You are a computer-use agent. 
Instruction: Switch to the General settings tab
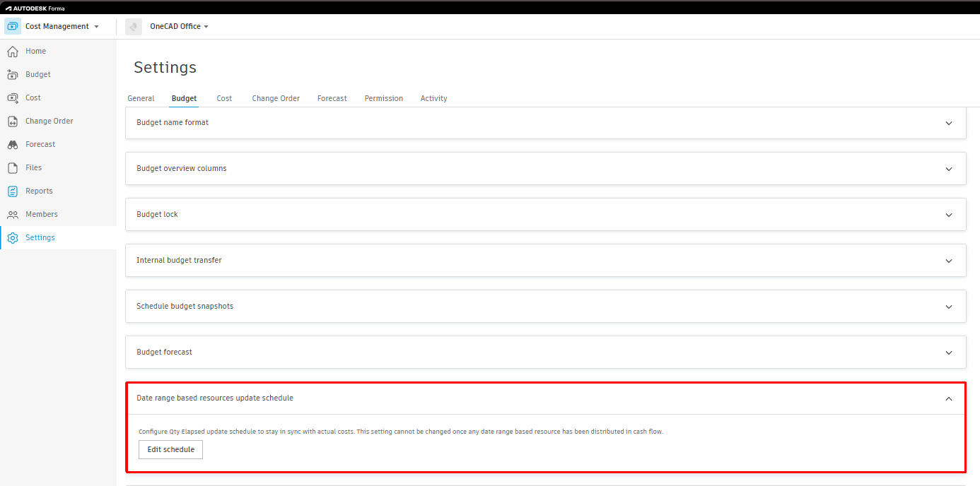pyautogui.click(x=141, y=98)
